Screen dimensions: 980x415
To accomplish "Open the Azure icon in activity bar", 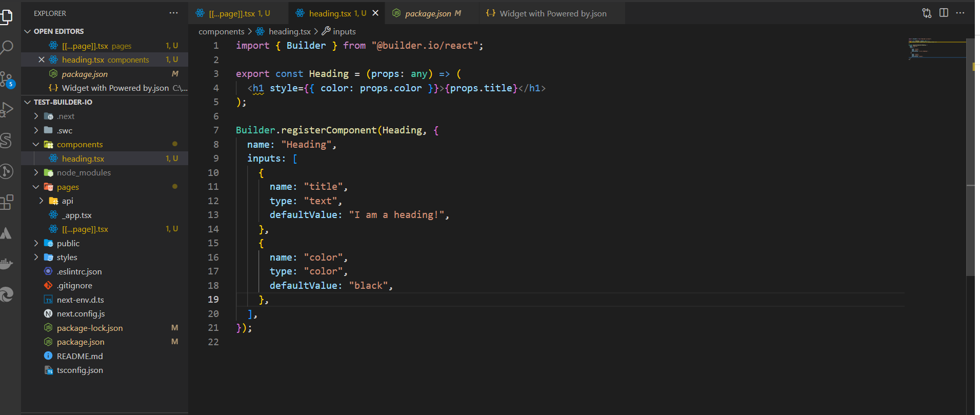I will click(x=7, y=233).
